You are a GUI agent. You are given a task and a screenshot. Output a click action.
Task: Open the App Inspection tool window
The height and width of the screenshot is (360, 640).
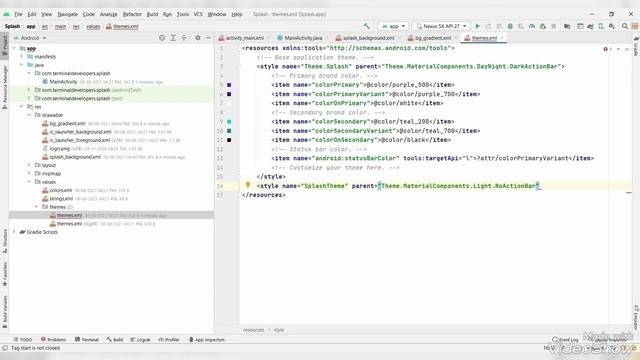207,340
